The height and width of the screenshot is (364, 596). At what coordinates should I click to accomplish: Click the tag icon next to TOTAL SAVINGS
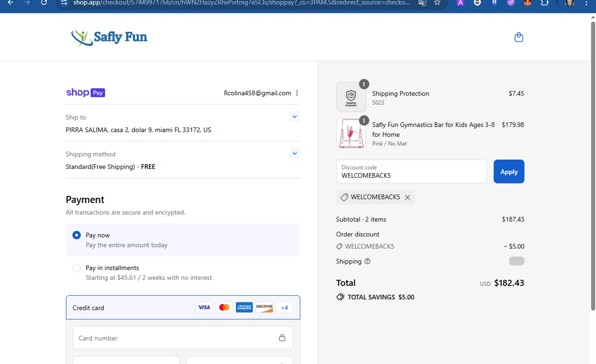340,297
